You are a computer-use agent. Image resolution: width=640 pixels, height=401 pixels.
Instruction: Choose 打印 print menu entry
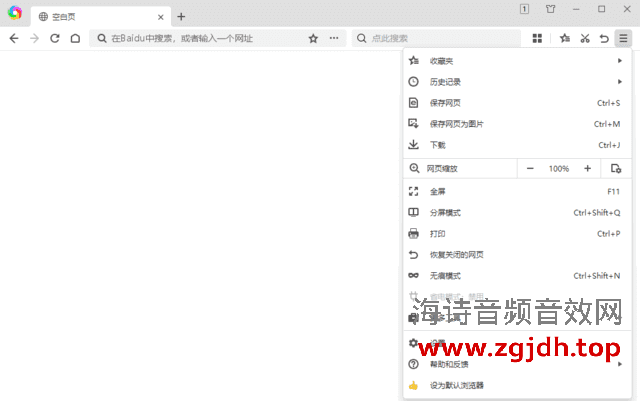[x=517, y=234]
